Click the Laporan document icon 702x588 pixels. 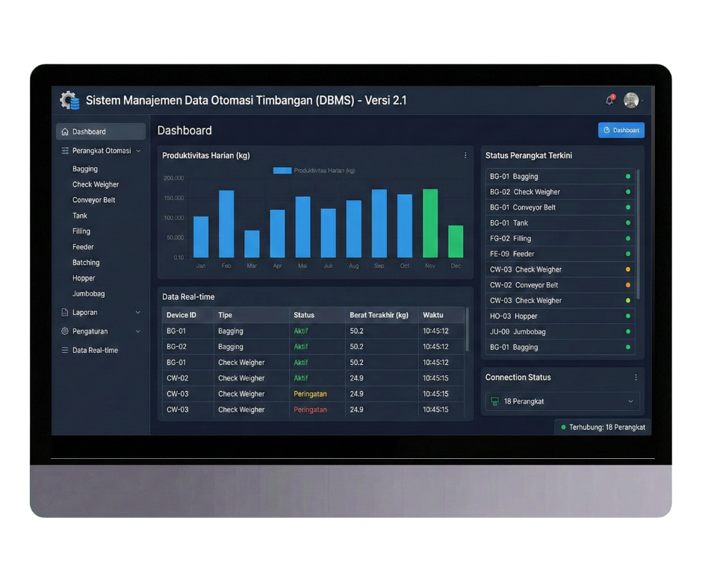65,313
